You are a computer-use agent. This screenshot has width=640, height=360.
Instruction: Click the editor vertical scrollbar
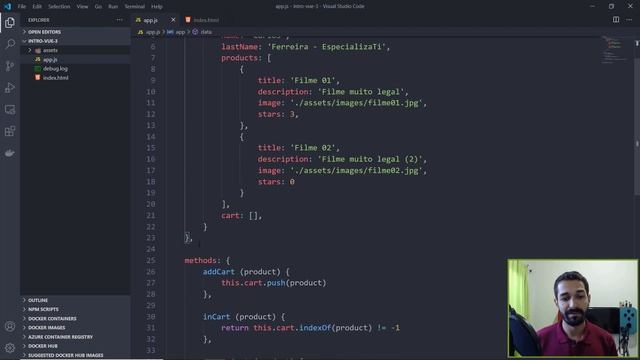[637, 127]
